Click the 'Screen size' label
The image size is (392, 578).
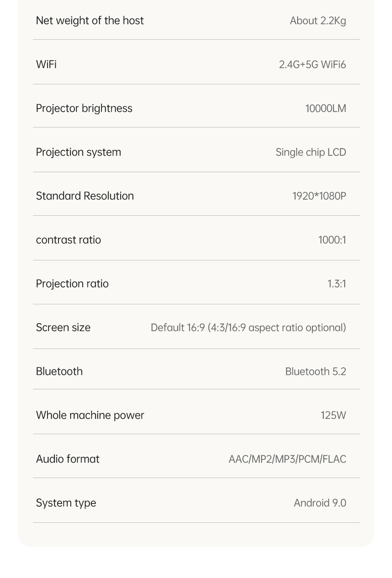point(63,328)
